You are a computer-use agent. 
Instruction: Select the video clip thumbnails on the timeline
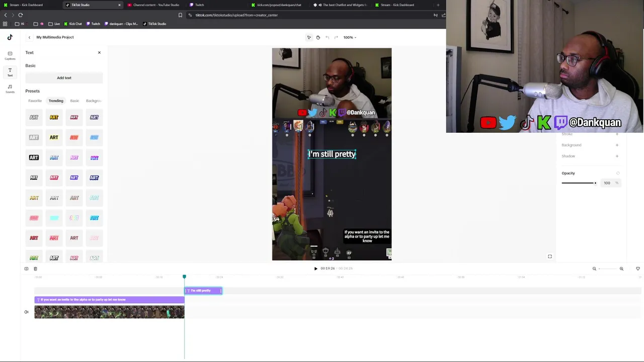pos(109,312)
